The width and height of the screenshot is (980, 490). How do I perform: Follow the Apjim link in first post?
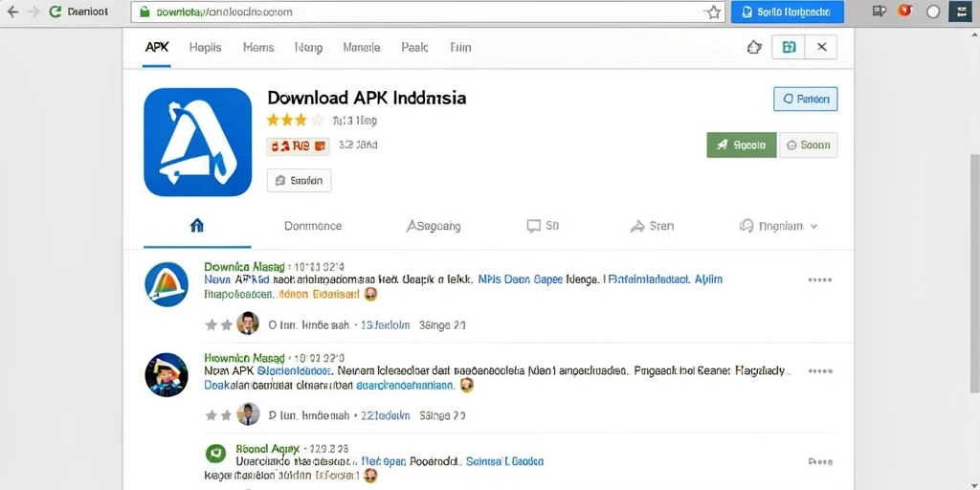tap(709, 279)
